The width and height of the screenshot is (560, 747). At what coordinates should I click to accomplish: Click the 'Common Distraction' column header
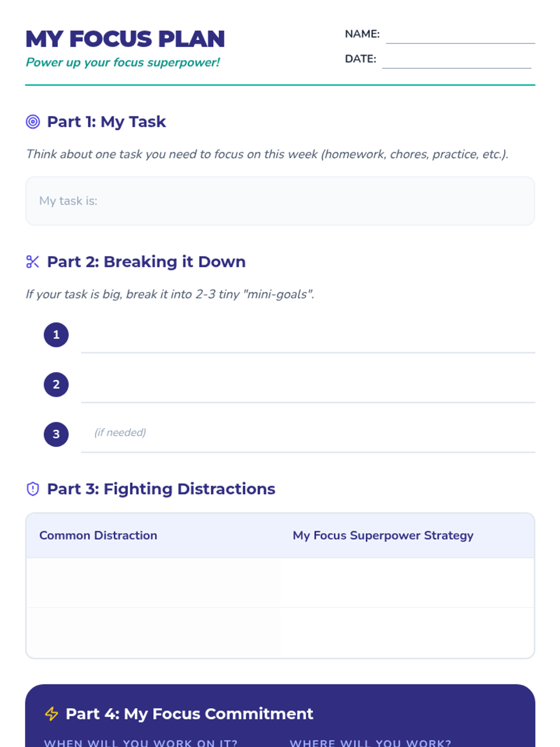[x=98, y=536]
